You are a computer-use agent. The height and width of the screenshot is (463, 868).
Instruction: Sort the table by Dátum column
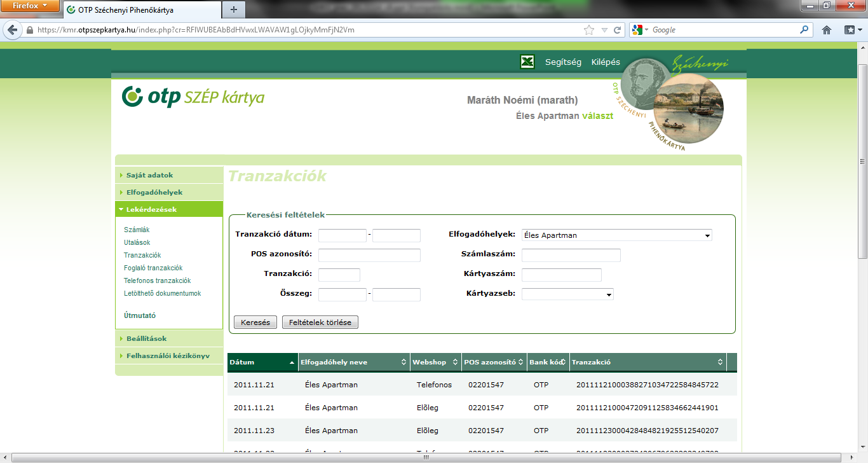coord(262,362)
